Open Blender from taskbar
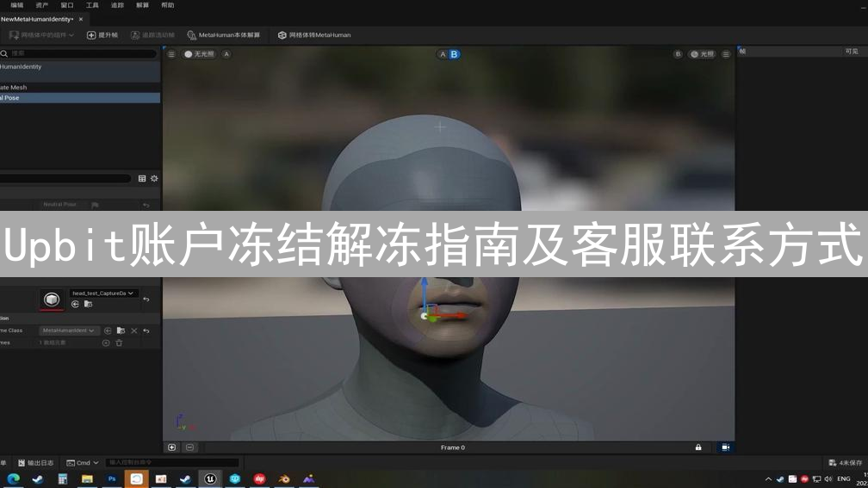Screen dimensions: 868x488 pos(284,479)
